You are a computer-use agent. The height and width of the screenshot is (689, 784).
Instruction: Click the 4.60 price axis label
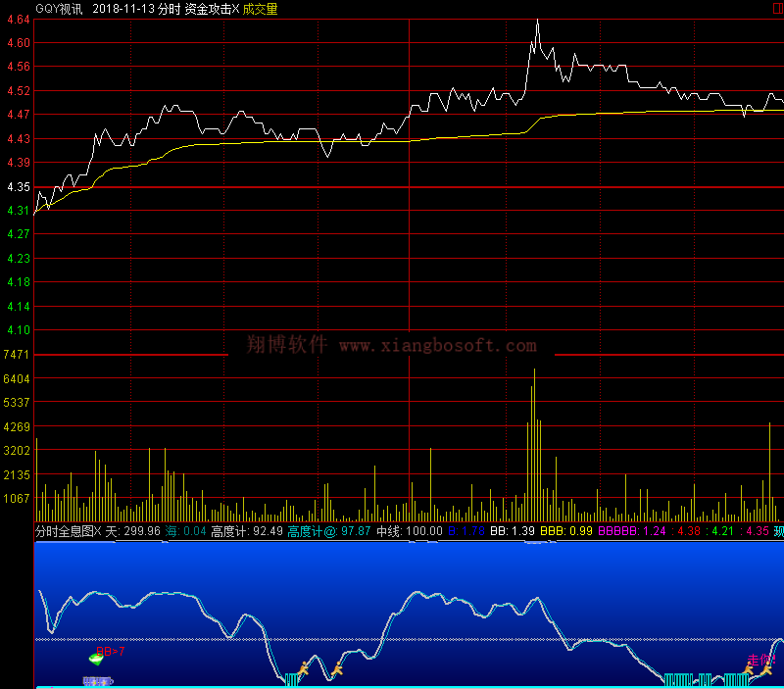point(19,43)
